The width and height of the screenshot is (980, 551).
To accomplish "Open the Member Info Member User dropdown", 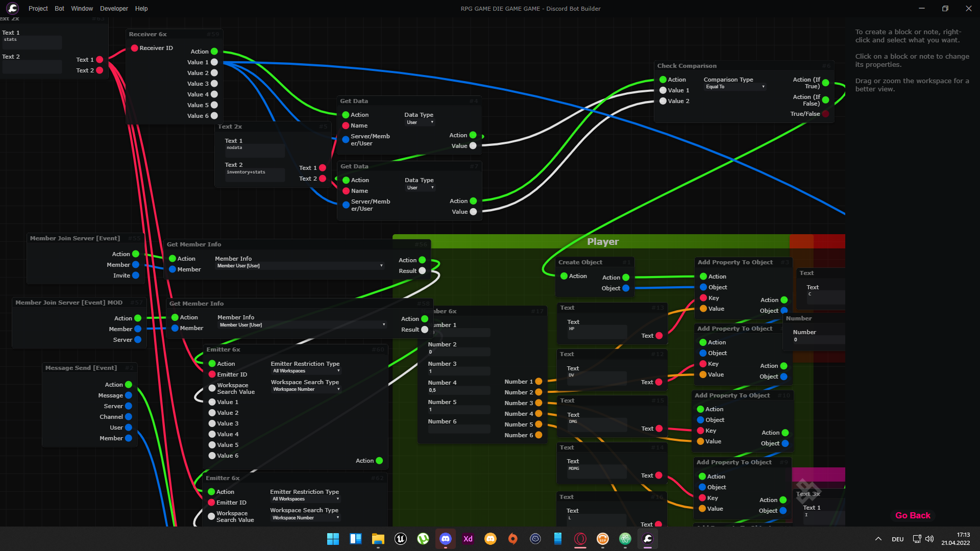I will [300, 266].
